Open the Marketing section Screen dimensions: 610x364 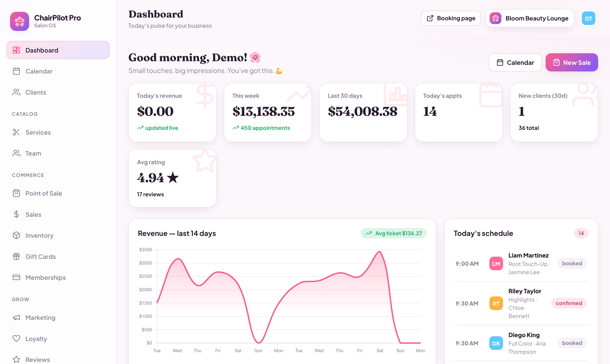[58, 318]
